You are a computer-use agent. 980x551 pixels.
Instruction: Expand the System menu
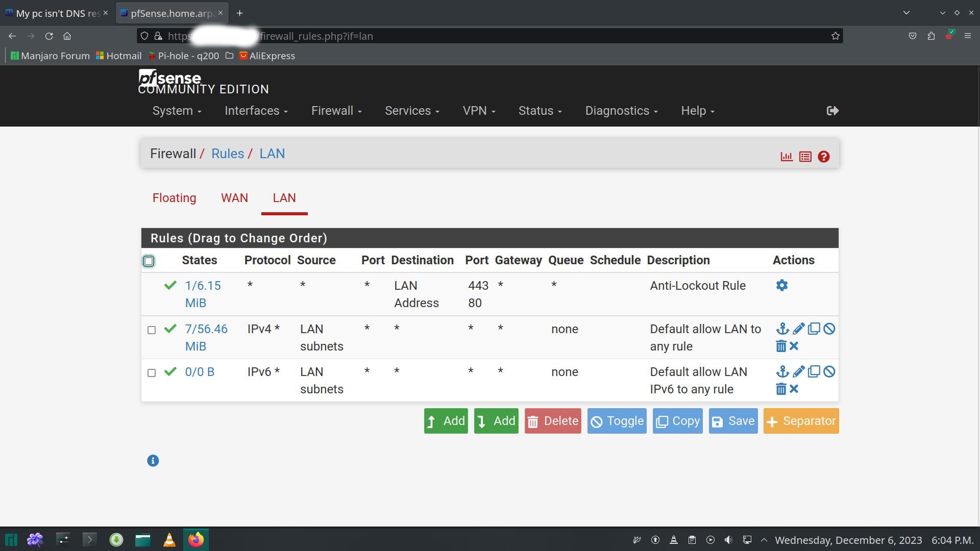(177, 111)
